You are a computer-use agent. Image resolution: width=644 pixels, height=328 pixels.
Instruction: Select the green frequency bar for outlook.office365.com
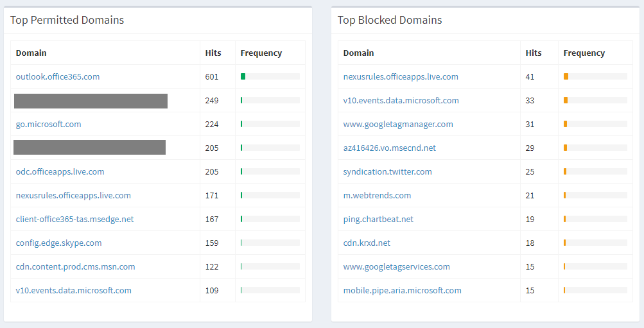point(243,76)
